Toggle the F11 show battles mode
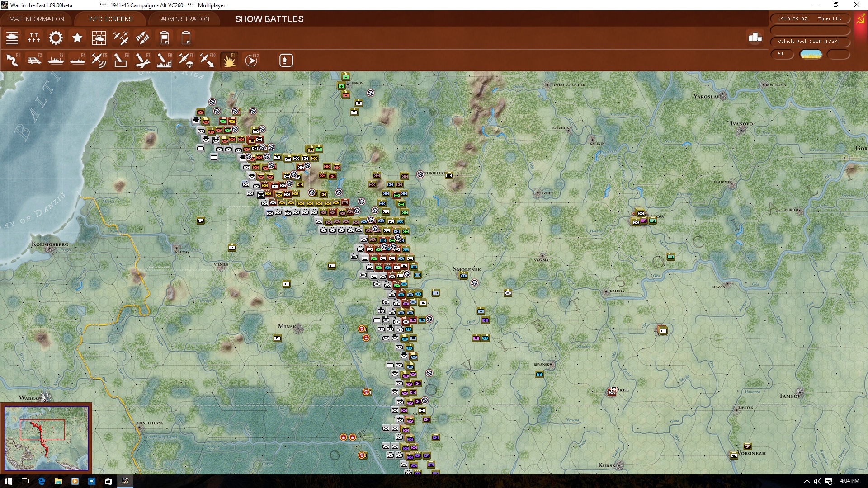Viewport: 868px width, 488px height. [x=229, y=60]
